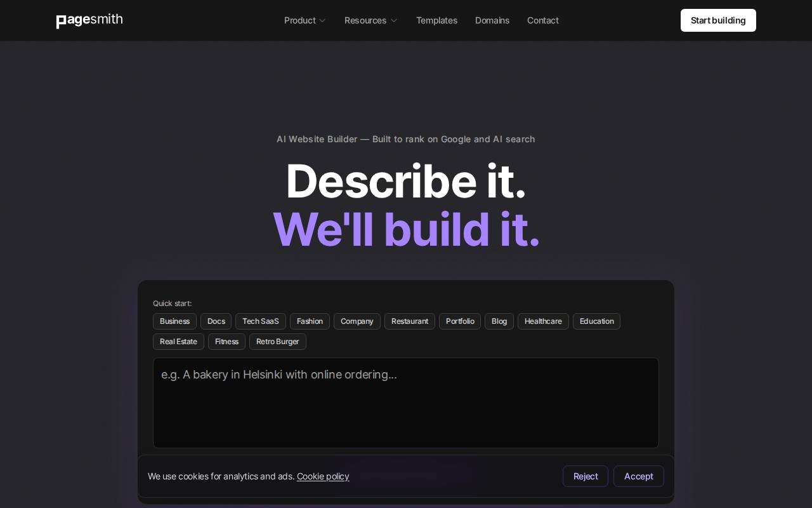The width and height of the screenshot is (812, 508).
Task: Click the Start building button
Action: pos(718,20)
